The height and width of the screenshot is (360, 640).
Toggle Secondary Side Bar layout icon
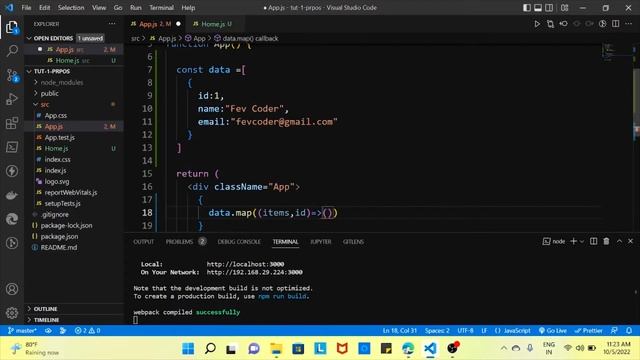tap(549, 8)
